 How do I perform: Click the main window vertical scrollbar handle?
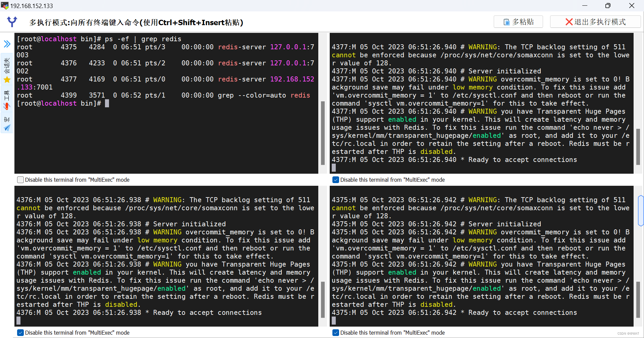point(641,211)
